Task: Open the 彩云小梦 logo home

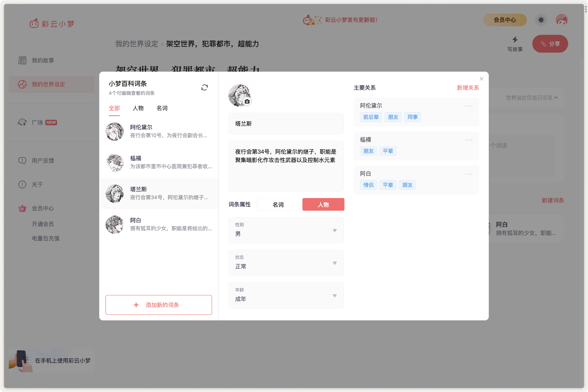Action: (52, 23)
